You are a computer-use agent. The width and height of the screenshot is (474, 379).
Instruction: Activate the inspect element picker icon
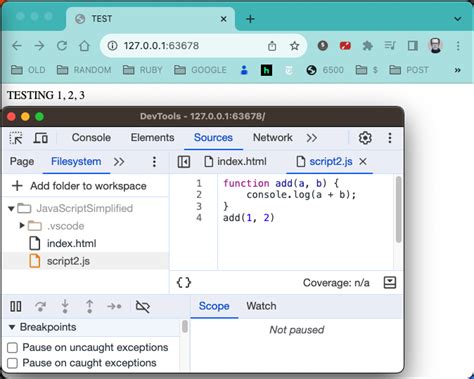point(16,138)
